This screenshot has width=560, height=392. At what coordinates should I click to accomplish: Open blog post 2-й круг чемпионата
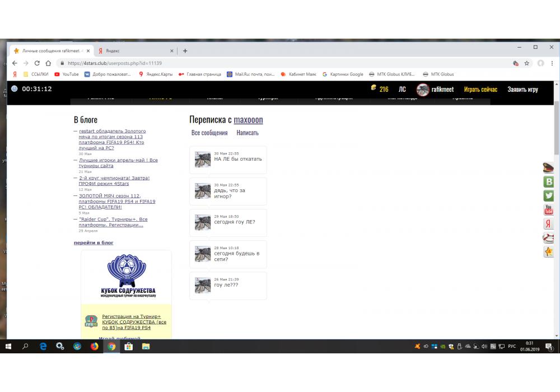pyautogui.click(x=114, y=181)
